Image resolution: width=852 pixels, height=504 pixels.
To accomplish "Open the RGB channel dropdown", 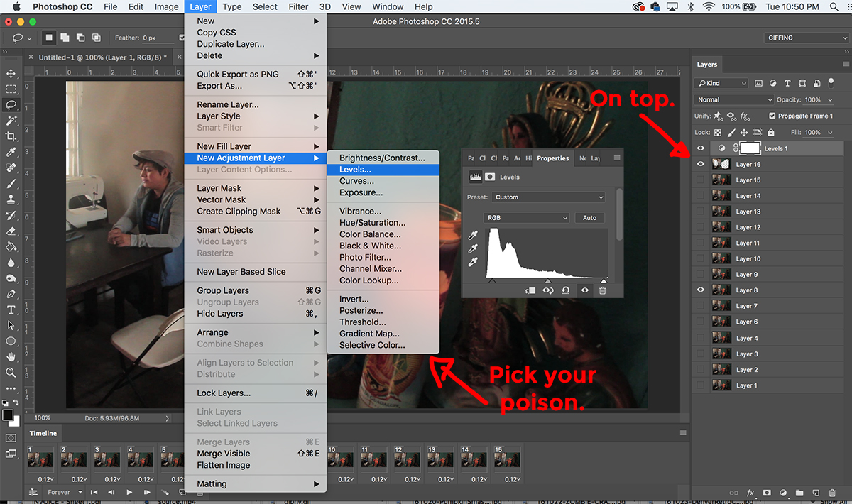I will pos(526,218).
